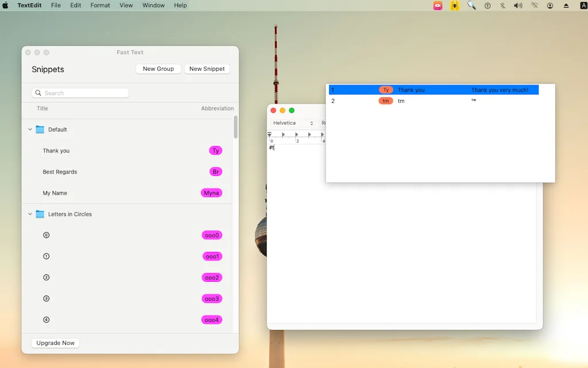Open the Window menu in TextEdit
The image size is (588, 368).
point(153,5)
